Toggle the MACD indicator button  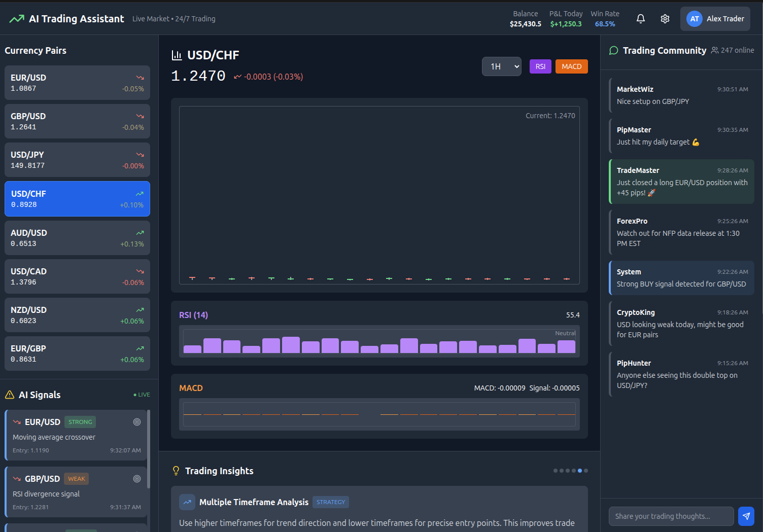point(572,66)
